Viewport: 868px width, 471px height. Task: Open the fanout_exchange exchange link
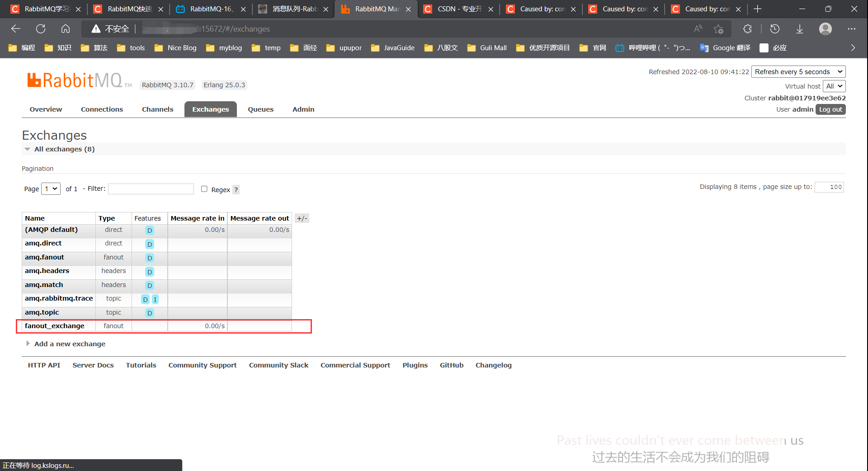(x=55, y=326)
